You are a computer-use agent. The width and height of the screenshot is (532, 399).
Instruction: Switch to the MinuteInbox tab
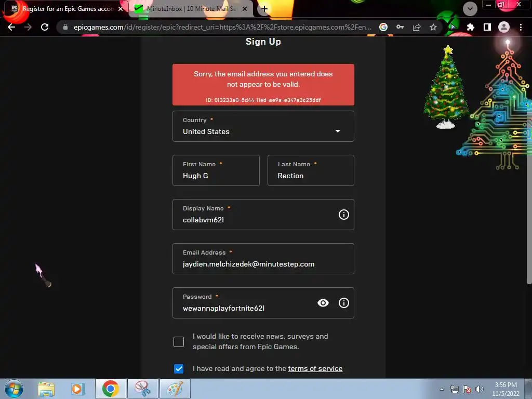coord(191,9)
